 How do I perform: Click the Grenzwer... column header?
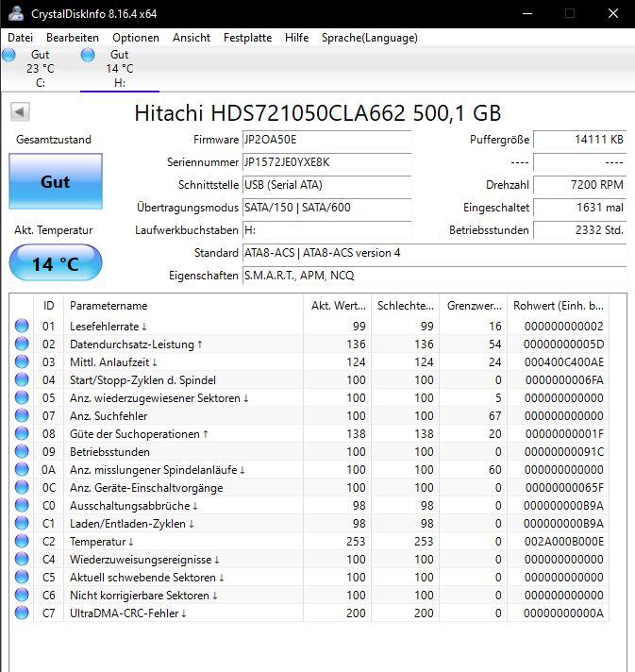(474, 306)
